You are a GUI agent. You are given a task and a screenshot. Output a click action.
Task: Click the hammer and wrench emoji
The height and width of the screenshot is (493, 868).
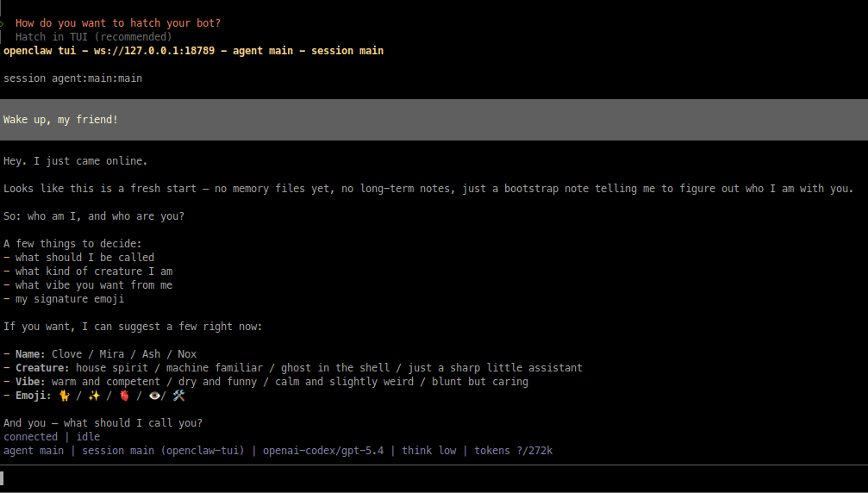click(178, 396)
